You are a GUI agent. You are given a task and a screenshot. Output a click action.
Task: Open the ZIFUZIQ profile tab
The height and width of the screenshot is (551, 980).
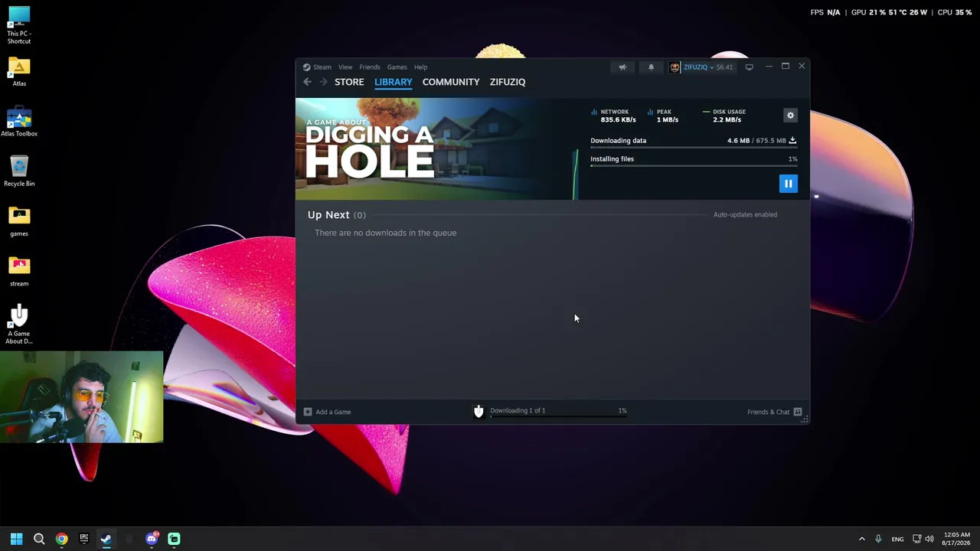click(x=508, y=82)
